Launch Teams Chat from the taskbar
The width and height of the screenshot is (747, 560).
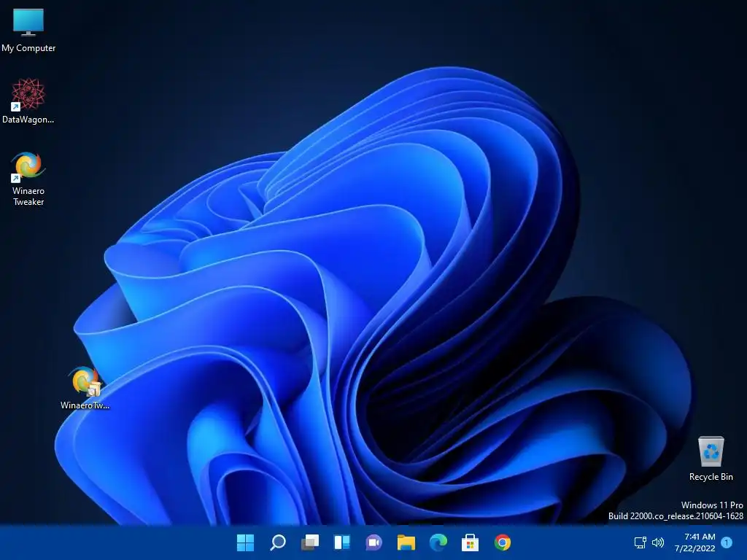[374, 542]
